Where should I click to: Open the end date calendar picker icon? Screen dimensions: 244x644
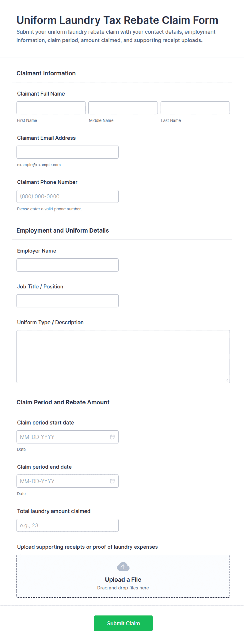click(112, 481)
